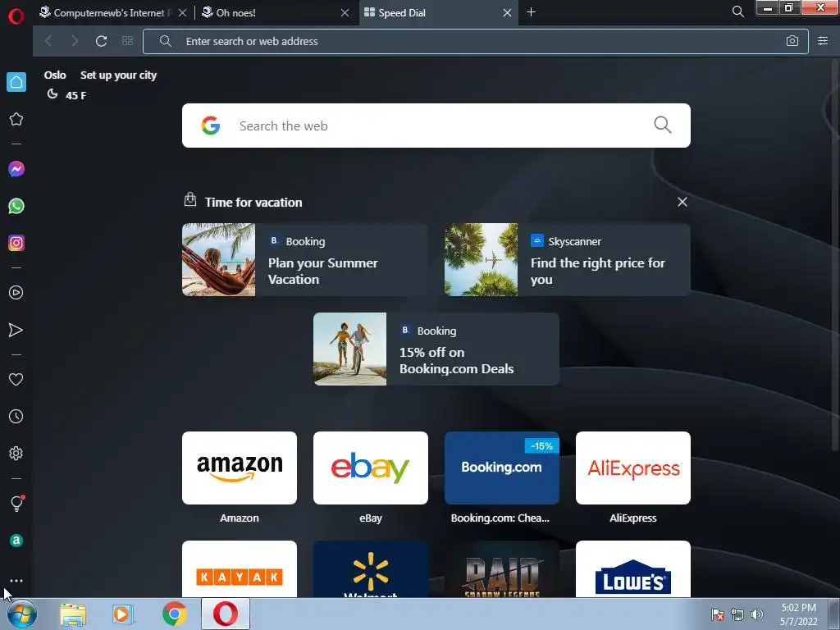The width and height of the screenshot is (840, 630).
Task: Open the Easy Setup menu icon
Action: tap(823, 41)
